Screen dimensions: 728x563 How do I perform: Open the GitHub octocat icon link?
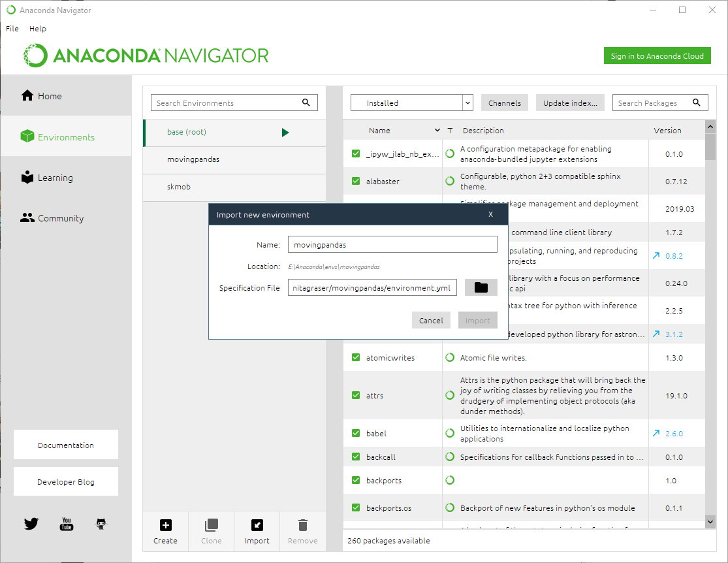pos(101,524)
